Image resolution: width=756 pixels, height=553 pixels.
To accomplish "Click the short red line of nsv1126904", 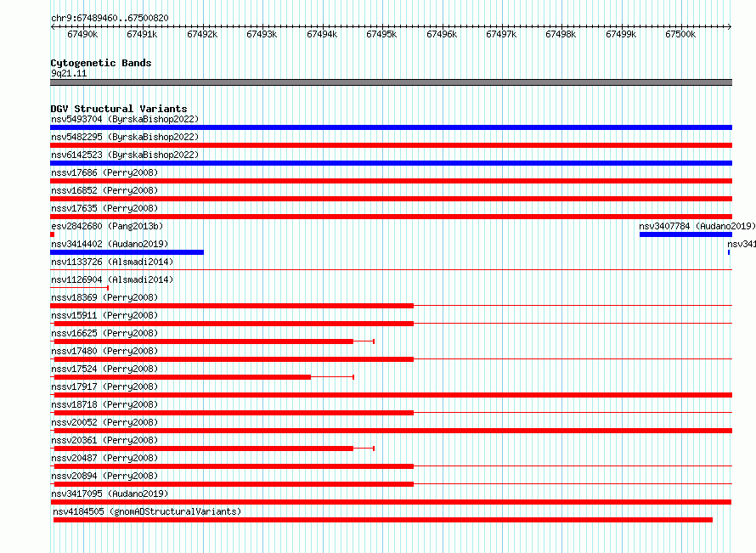I will pyautogui.click(x=79, y=288).
